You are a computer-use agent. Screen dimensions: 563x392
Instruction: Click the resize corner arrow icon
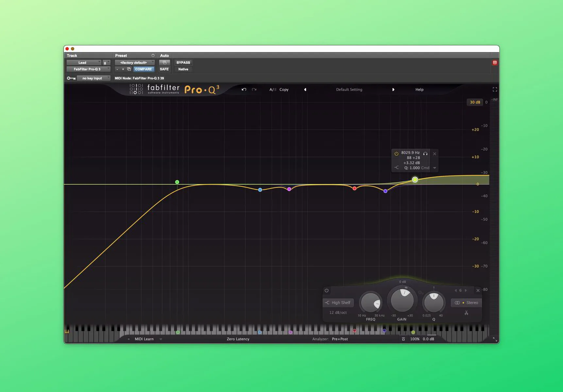pos(495,340)
